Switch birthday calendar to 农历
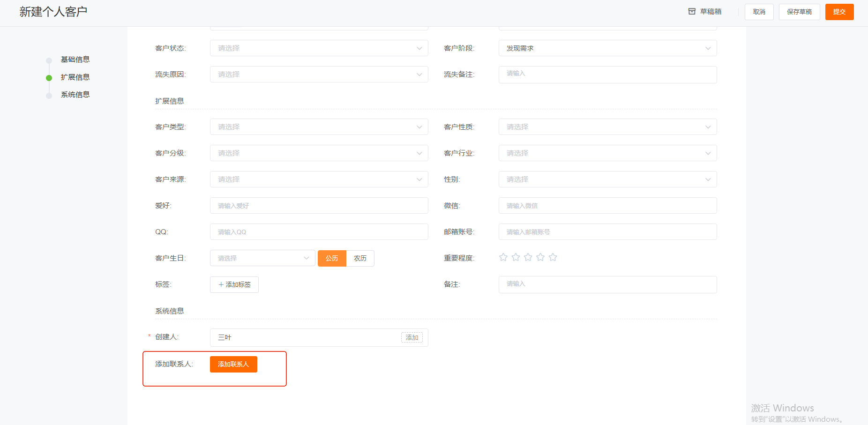The image size is (868, 425). point(360,258)
